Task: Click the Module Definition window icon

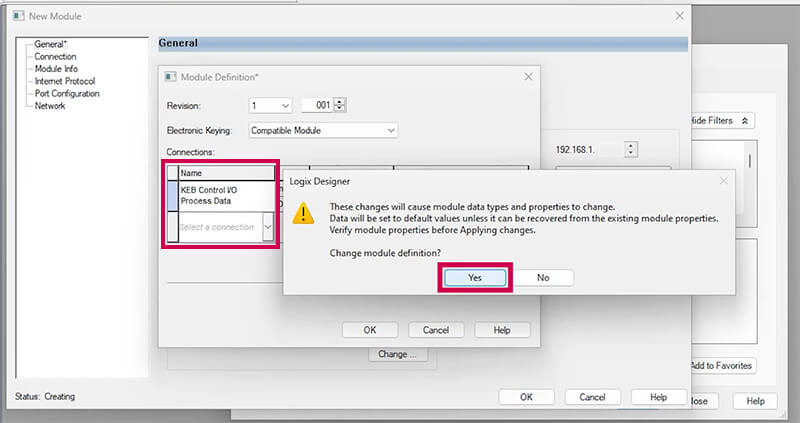Action: (170, 77)
